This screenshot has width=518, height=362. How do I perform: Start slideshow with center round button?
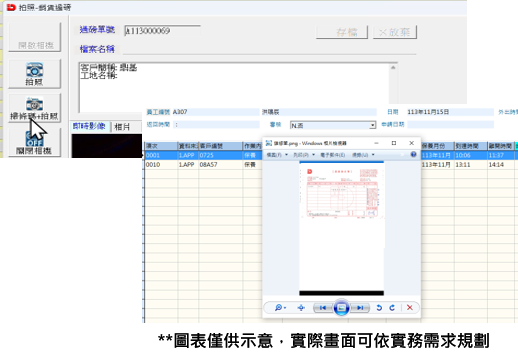pos(341,307)
